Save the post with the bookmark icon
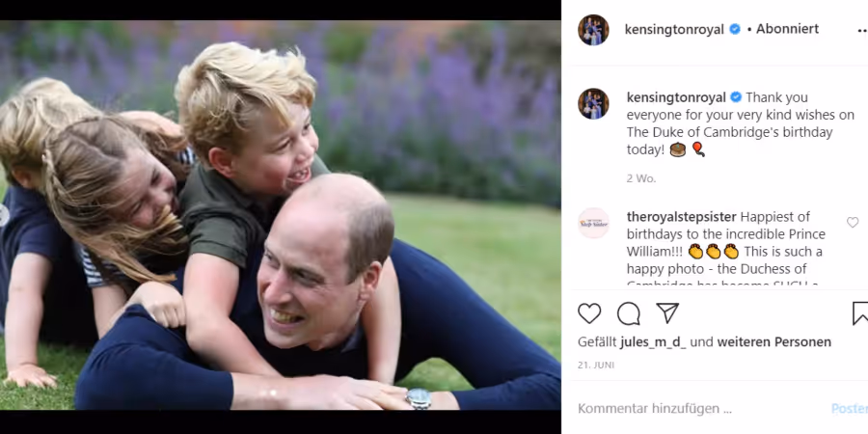 (x=860, y=313)
